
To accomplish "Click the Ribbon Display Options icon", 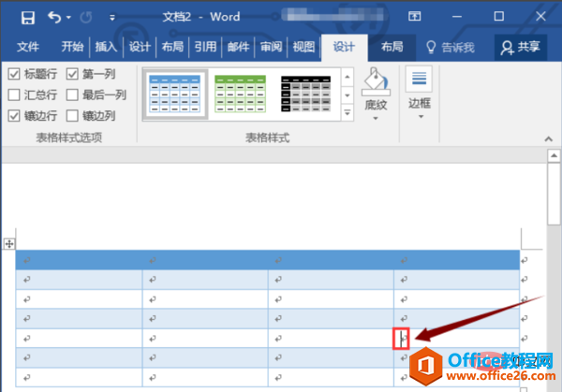I will [x=414, y=16].
